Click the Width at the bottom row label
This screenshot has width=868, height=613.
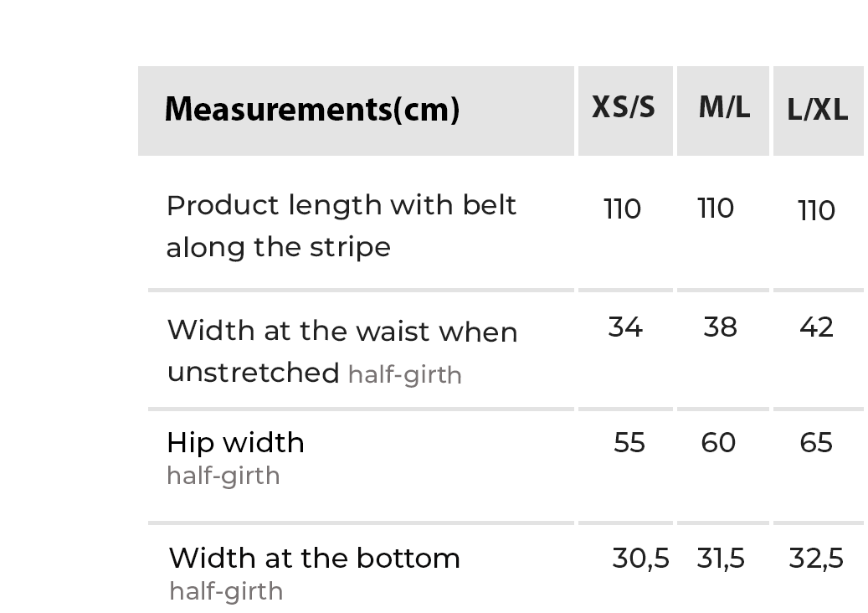click(x=314, y=559)
